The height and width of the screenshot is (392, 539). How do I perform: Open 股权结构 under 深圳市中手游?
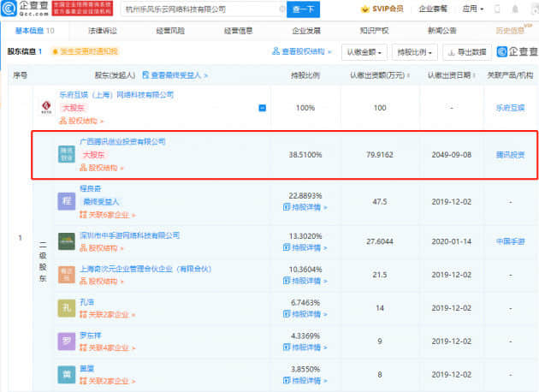pyautogui.click(x=102, y=248)
